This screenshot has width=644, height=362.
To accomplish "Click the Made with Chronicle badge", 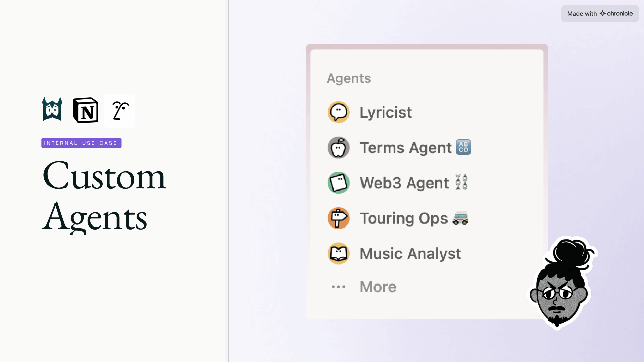I will coord(600,14).
